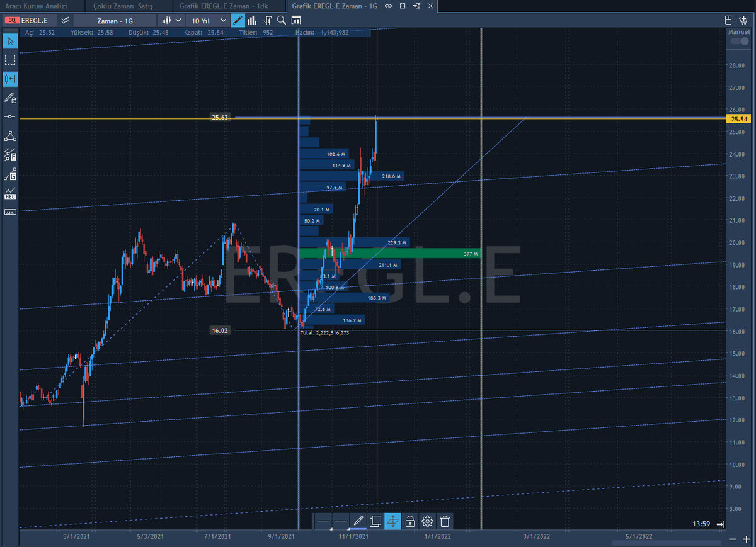
Task: Click the magnifier search icon
Action: [282, 20]
